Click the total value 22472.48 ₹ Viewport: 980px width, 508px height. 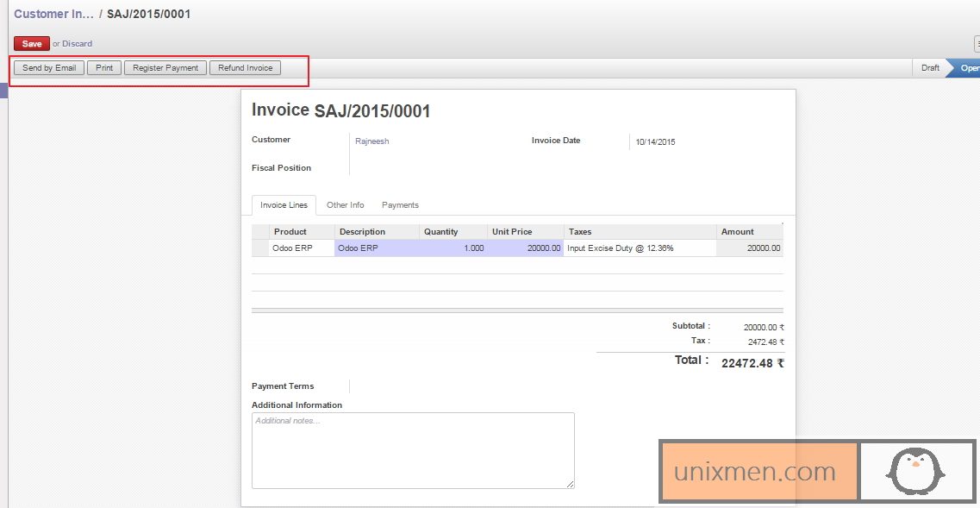[752, 363]
